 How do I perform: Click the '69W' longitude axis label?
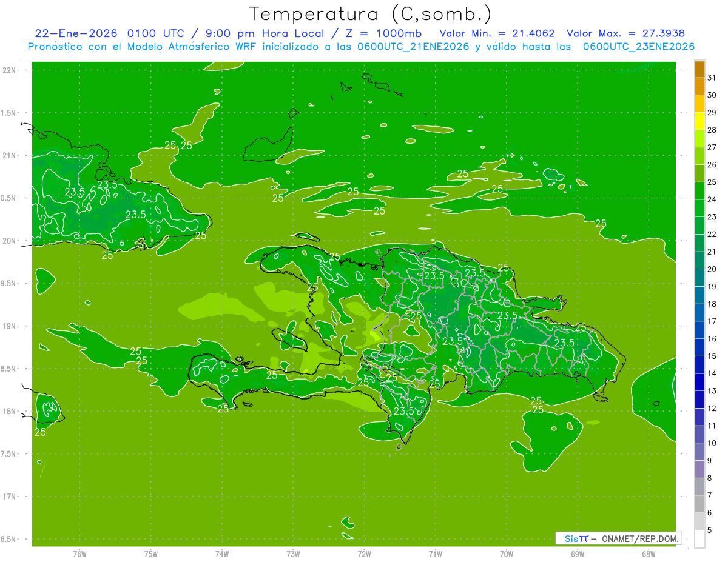click(578, 554)
